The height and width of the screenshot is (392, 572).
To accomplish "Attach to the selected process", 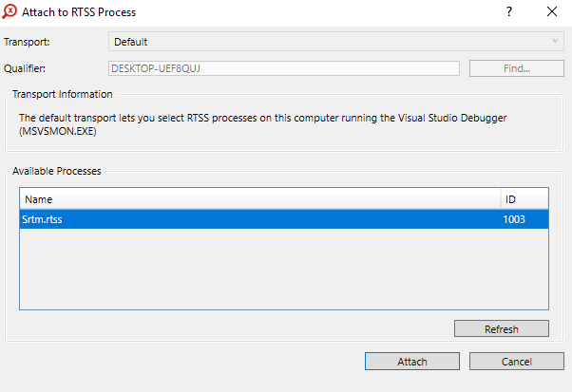I will (x=411, y=362).
